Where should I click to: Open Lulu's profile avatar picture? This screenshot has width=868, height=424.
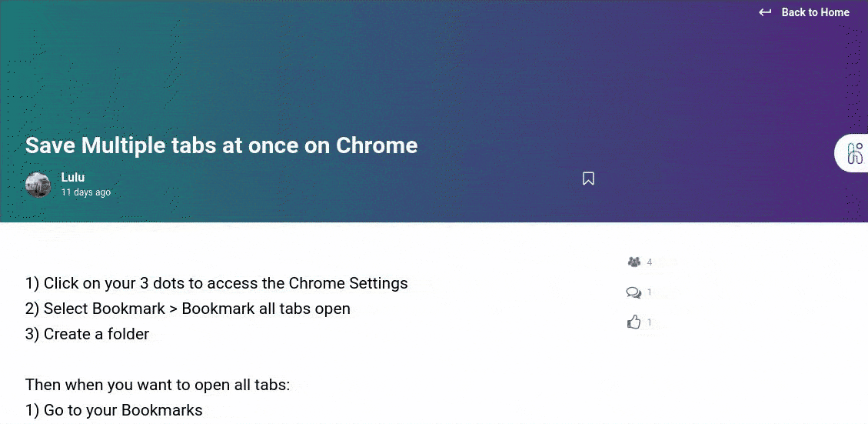[x=38, y=185]
